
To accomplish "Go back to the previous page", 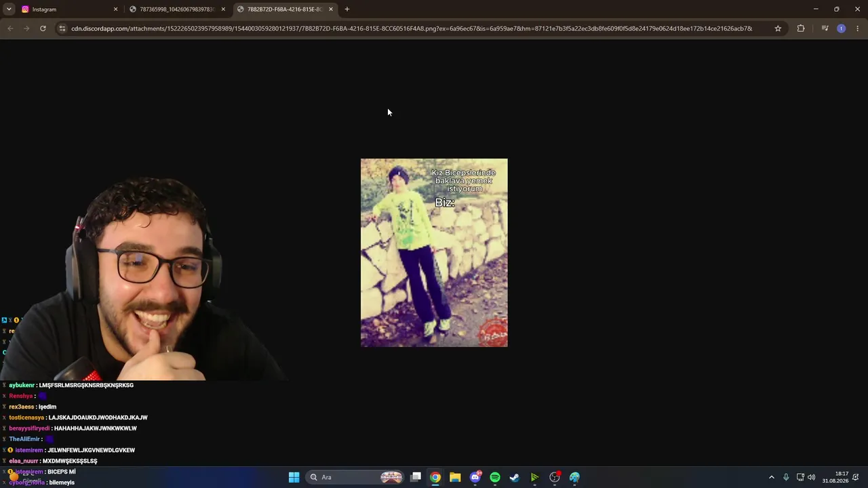I will coord(10,28).
